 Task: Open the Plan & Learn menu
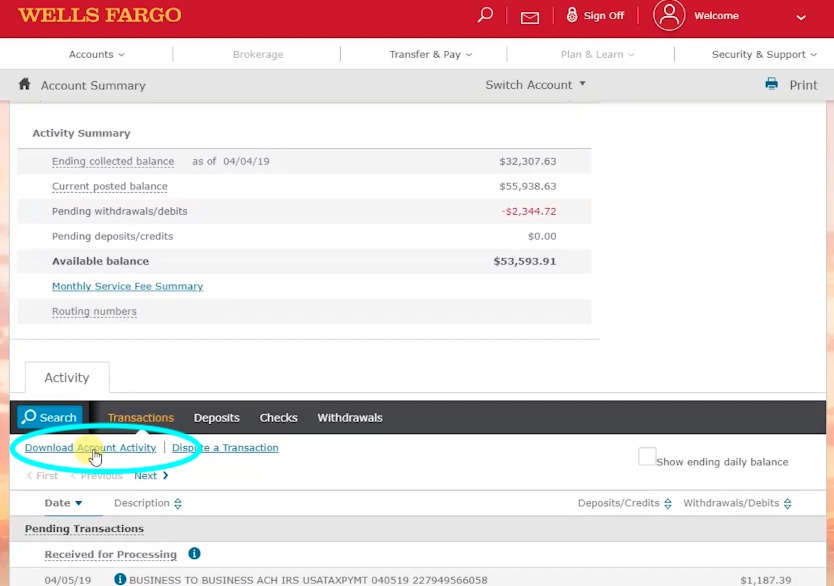coord(597,54)
